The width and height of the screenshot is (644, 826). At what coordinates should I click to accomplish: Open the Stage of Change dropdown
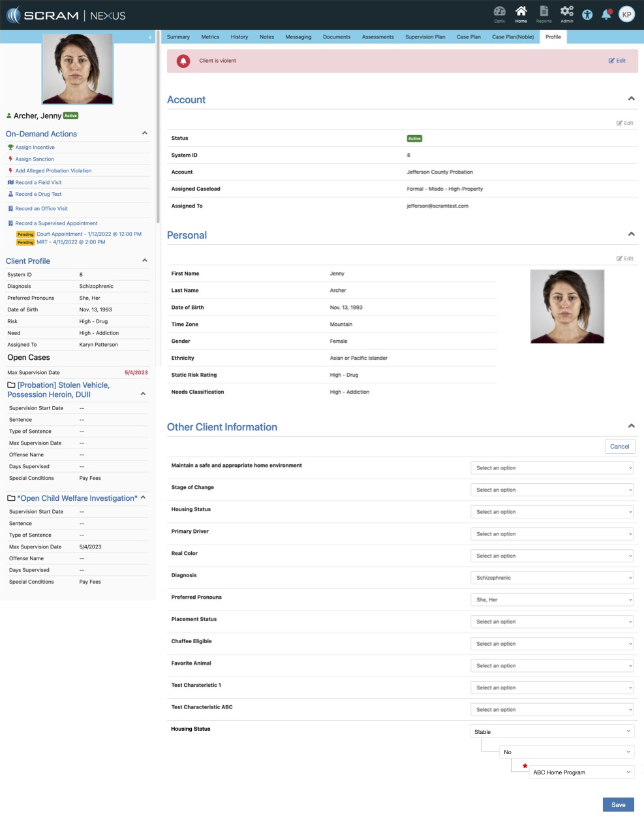pos(552,490)
